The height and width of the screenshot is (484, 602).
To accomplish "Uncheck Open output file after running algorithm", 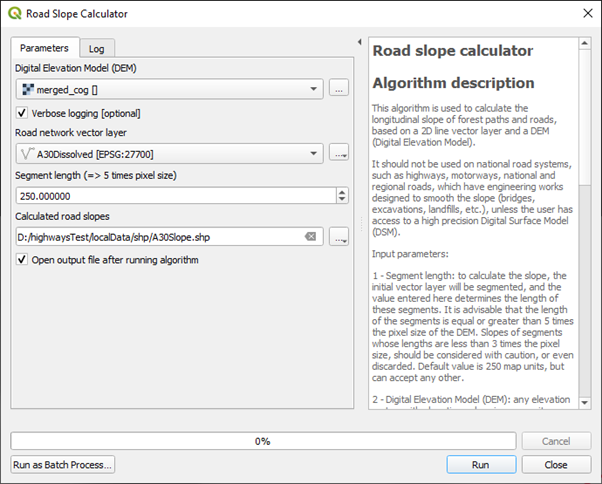I will [x=22, y=260].
